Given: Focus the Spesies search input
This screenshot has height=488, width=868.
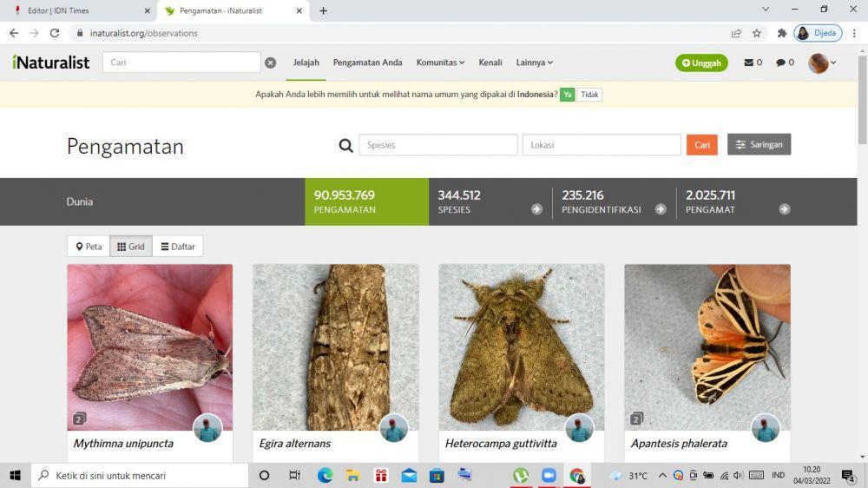Looking at the screenshot, I should 438,145.
